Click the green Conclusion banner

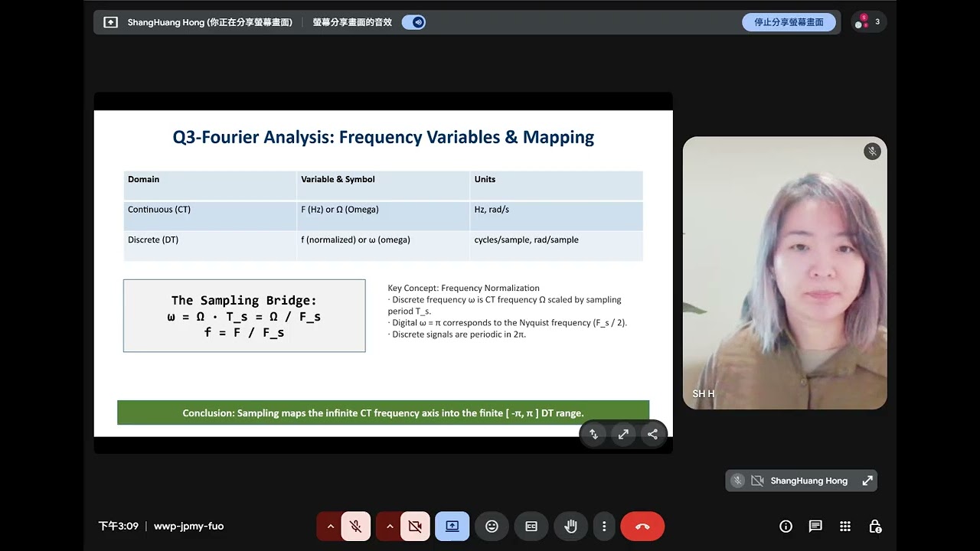click(x=383, y=412)
